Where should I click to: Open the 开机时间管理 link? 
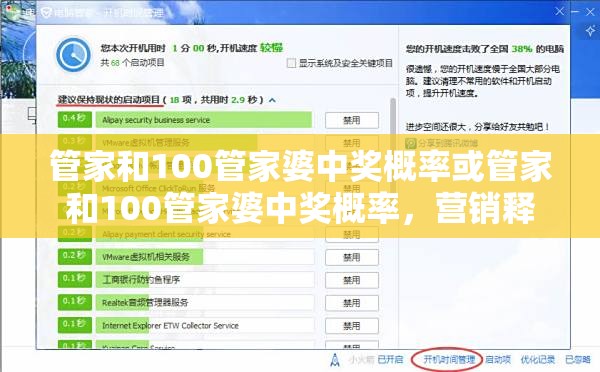(x=449, y=359)
